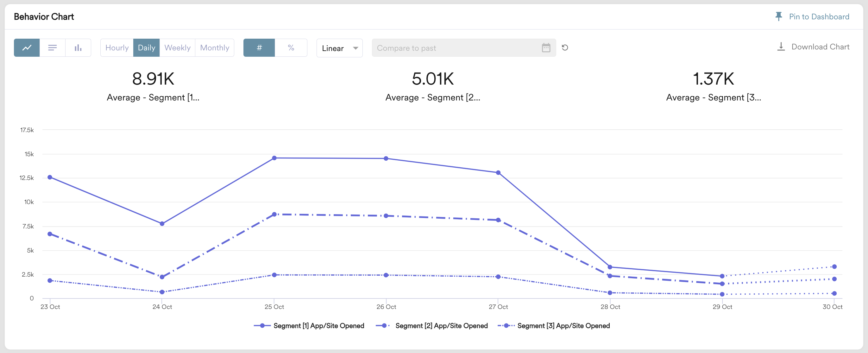
Task: Open the Linear scale dropdown
Action: (339, 48)
